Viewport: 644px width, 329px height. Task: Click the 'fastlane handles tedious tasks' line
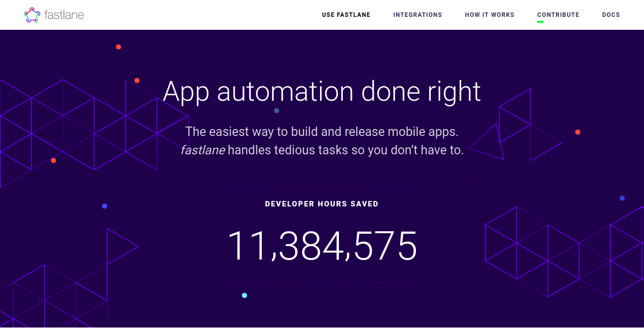(322, 150)
